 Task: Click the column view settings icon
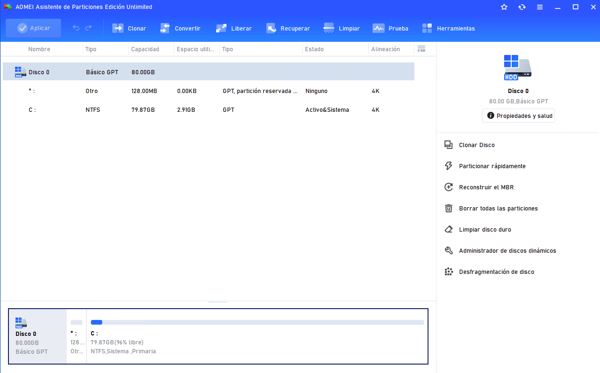coord(421,49)
